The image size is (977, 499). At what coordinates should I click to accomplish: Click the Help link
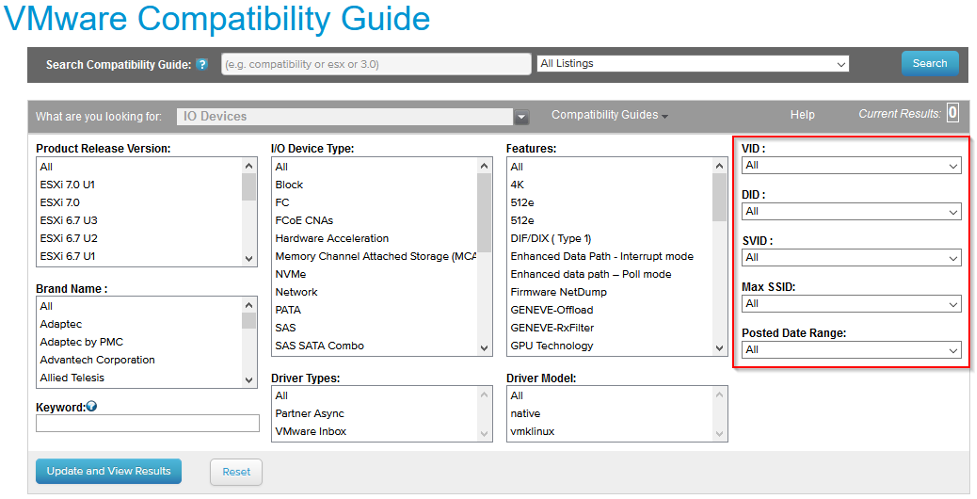point(802,115)
